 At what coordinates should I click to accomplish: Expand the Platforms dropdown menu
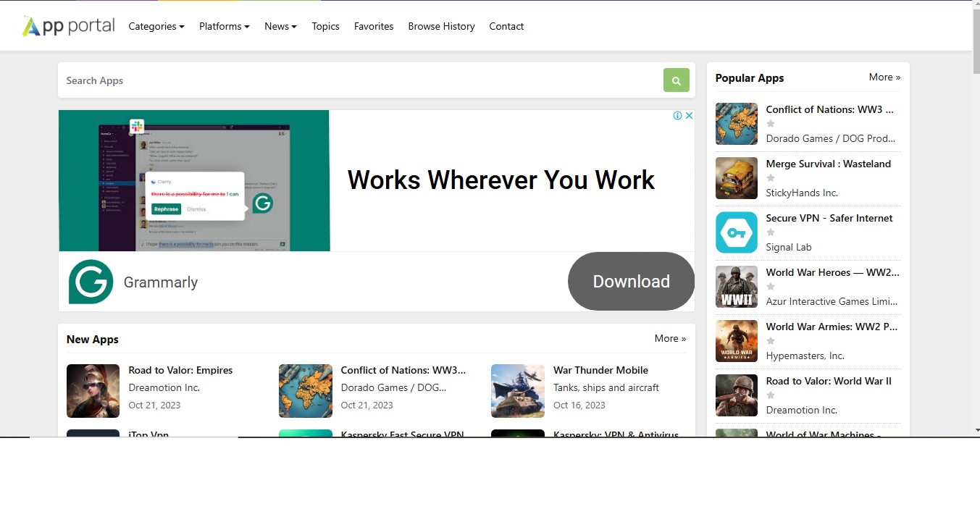click(225, 26)
